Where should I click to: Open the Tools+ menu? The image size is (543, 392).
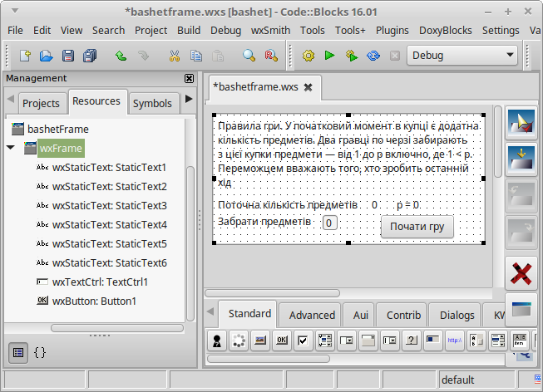(x=350, y=31)
